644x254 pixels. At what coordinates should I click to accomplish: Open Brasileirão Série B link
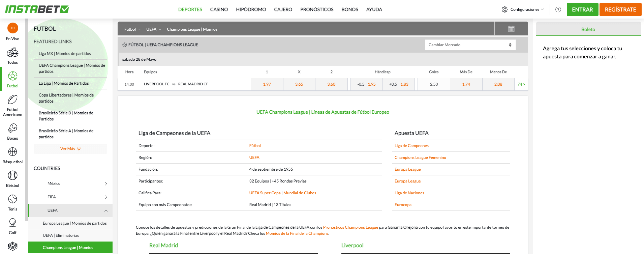66,116
